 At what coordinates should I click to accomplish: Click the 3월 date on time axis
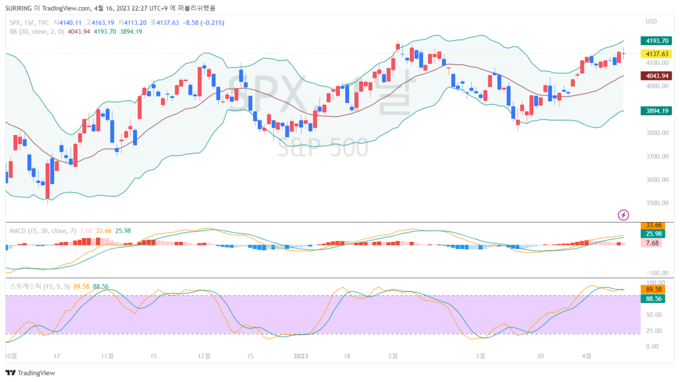pos(481,356)
